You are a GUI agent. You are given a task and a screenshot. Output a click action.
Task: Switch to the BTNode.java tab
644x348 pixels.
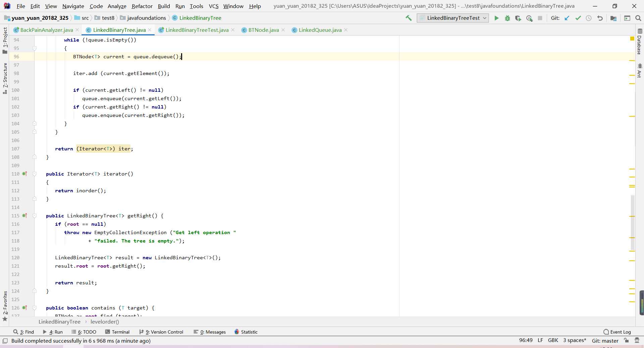pyautogui.click(x=264, y=30)
